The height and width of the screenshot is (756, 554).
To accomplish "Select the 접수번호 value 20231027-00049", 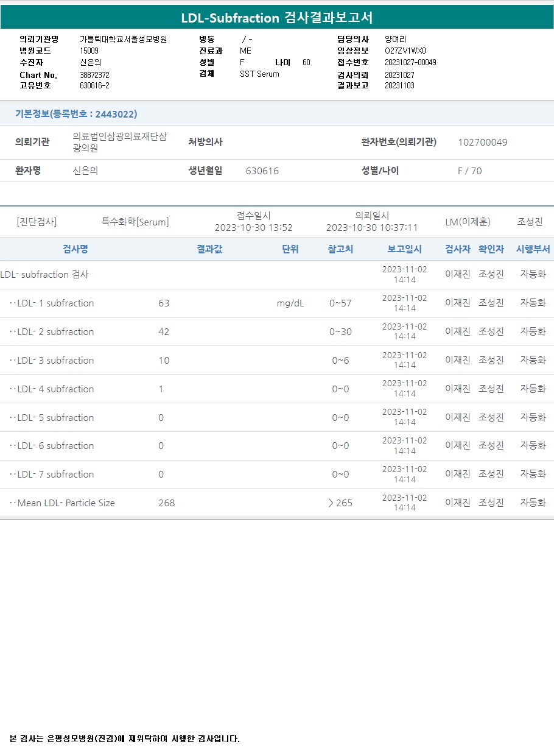I will pos(410,62).
